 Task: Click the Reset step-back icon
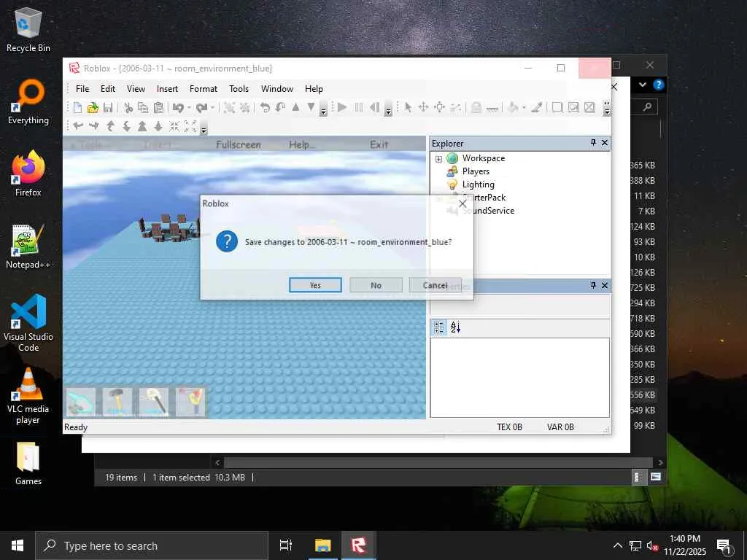pyautogui.click(x=374, y=108)
